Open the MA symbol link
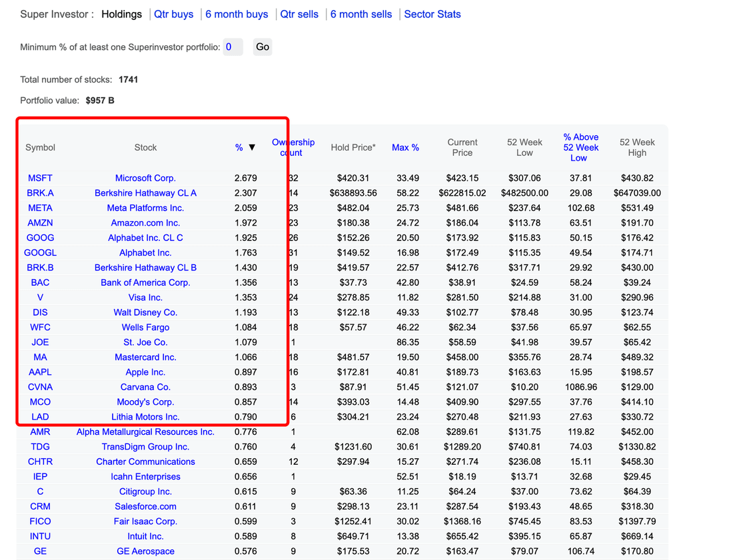Screen dimensions: 733x560 point(40,358)
